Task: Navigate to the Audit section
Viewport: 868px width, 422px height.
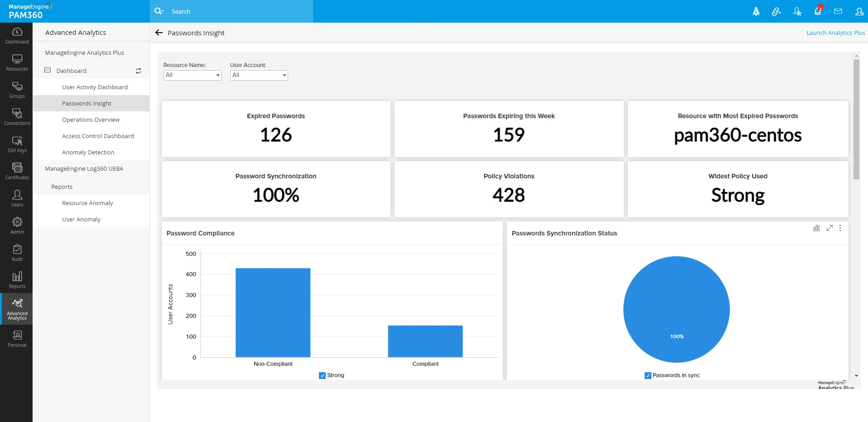Action: coord(16,253)
